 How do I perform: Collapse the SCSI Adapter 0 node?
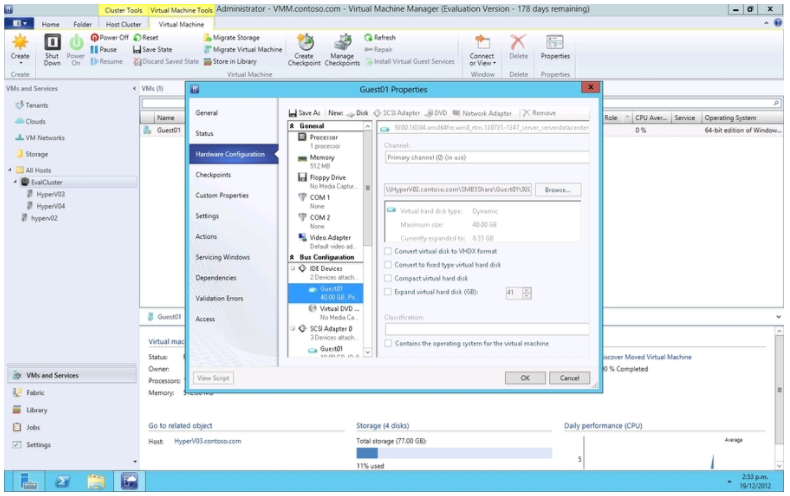[x=293, y=328]
